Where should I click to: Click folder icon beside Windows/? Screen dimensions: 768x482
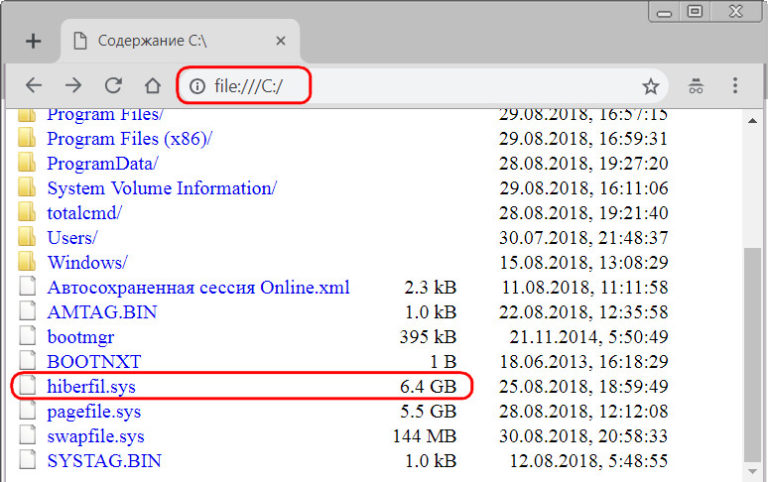[x=27, y=261]
